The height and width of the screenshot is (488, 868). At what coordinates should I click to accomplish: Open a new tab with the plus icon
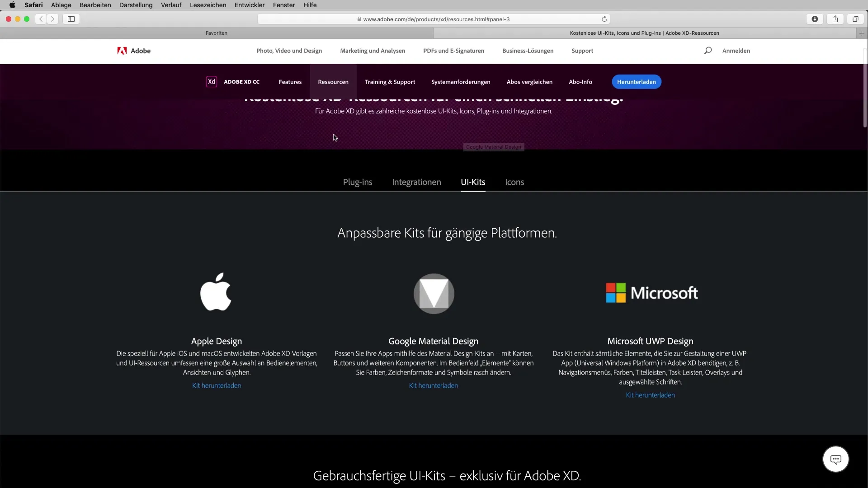862,33
